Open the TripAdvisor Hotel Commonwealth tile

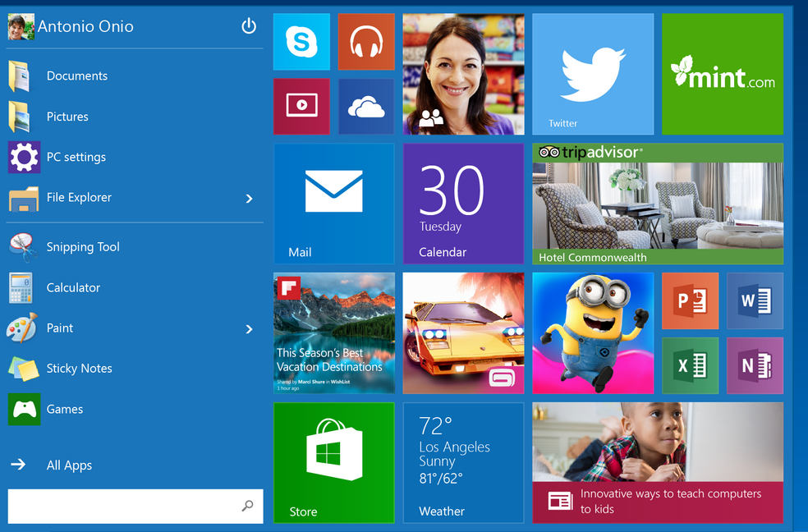[x=658, y=204]
